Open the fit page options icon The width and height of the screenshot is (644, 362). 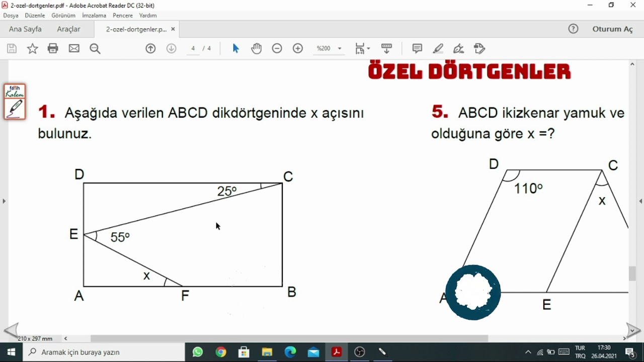pyautogui.click(x=362, y=49)
